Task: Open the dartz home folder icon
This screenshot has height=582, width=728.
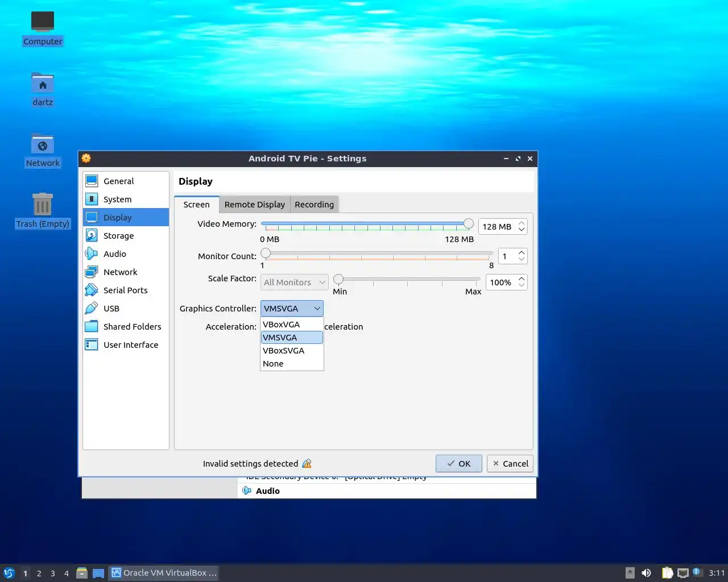Action: [43, 90]
